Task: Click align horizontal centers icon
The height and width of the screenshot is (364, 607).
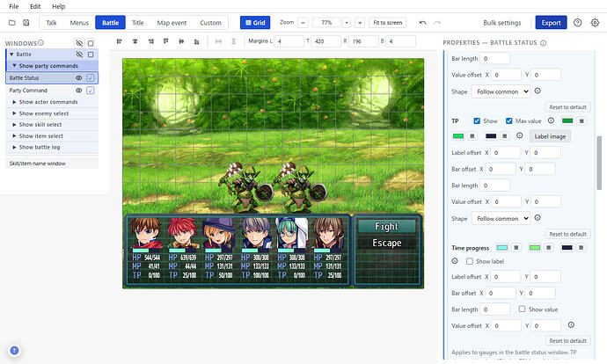Action: [135, 41]
